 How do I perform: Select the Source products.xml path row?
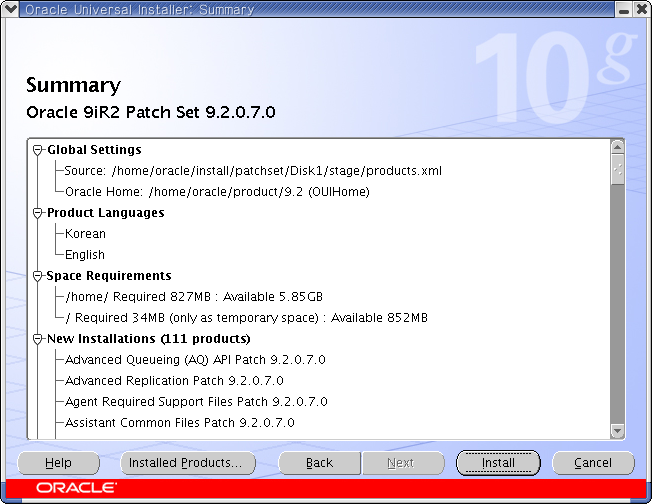pyautogui.click(x=253, y=171)
